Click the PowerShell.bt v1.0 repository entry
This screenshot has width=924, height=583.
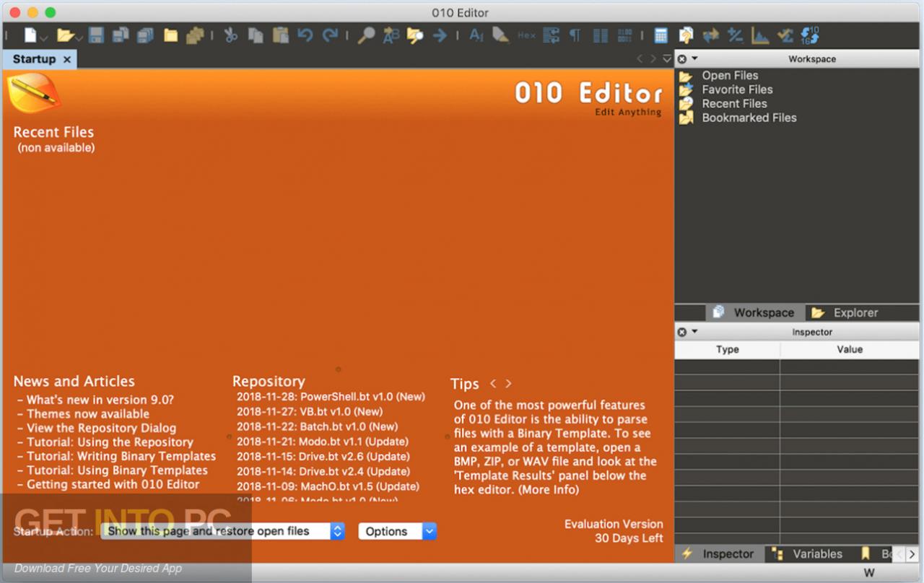[331, 397]
